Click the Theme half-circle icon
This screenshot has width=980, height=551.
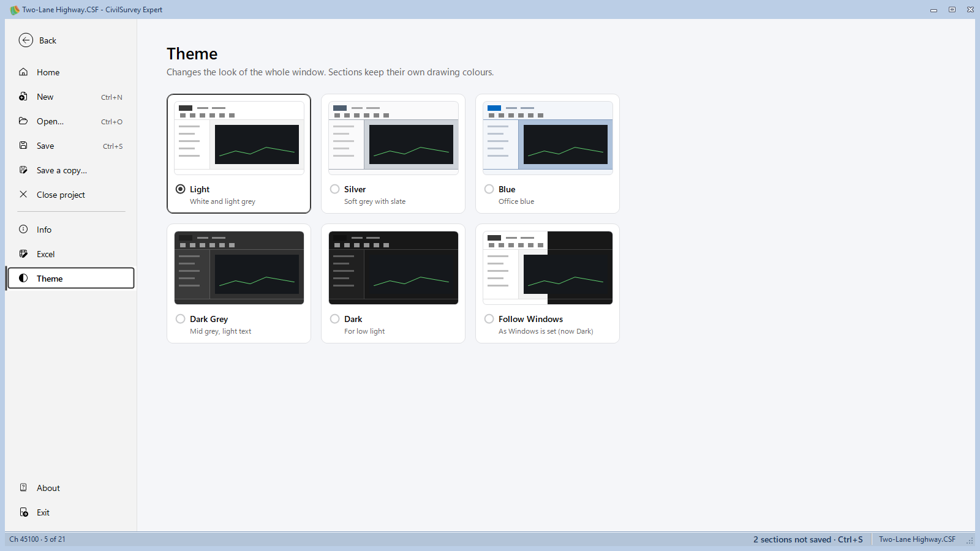pyautogui.click(x=23, y=279)
